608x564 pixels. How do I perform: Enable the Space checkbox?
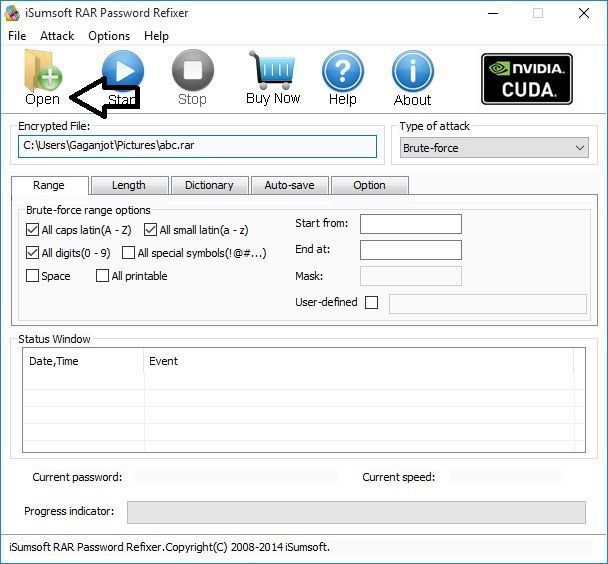tap(32, 276)
